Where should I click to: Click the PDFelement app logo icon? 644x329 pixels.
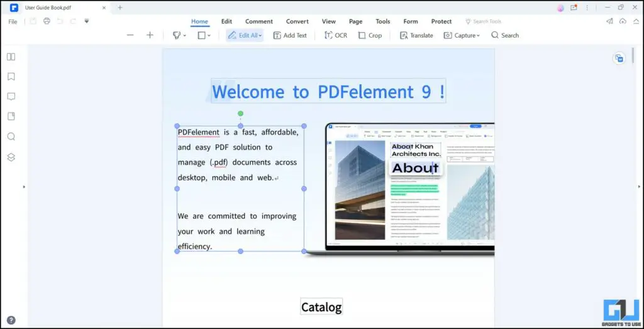(14, 8)
